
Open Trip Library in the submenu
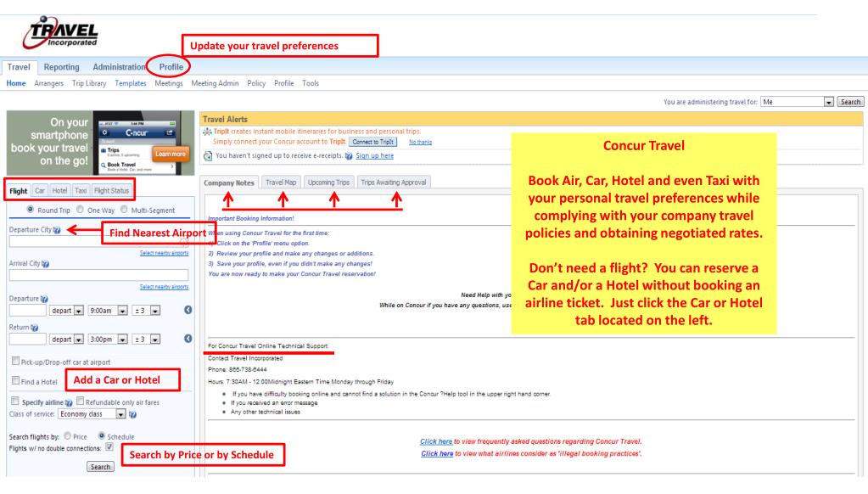(x=89, y=83)
